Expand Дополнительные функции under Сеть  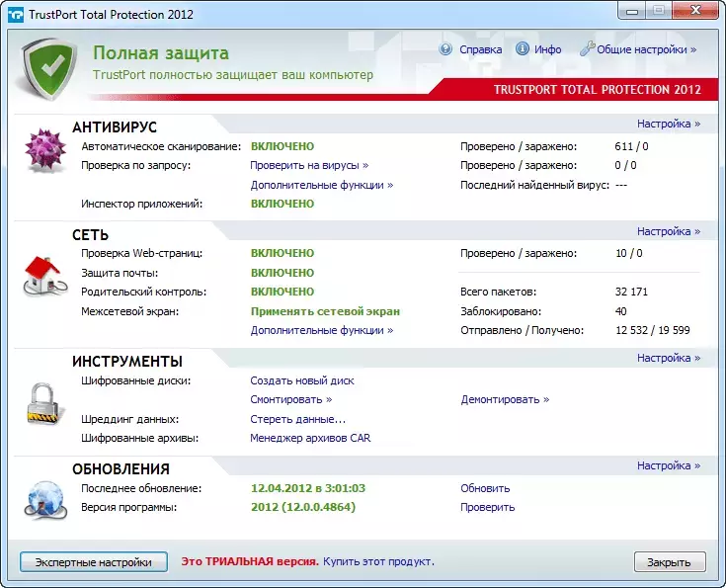tap(322, 330)
